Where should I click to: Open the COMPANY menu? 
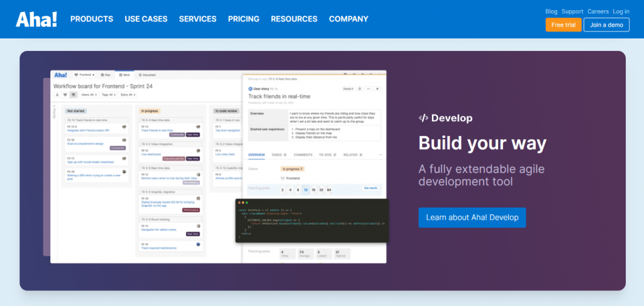click(348, 19)
